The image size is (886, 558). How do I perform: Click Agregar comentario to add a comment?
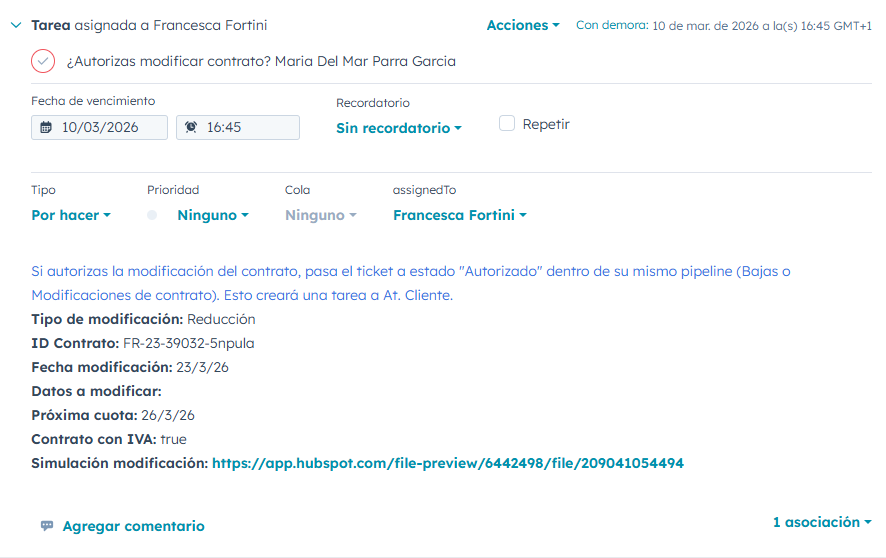click(133, 526)
